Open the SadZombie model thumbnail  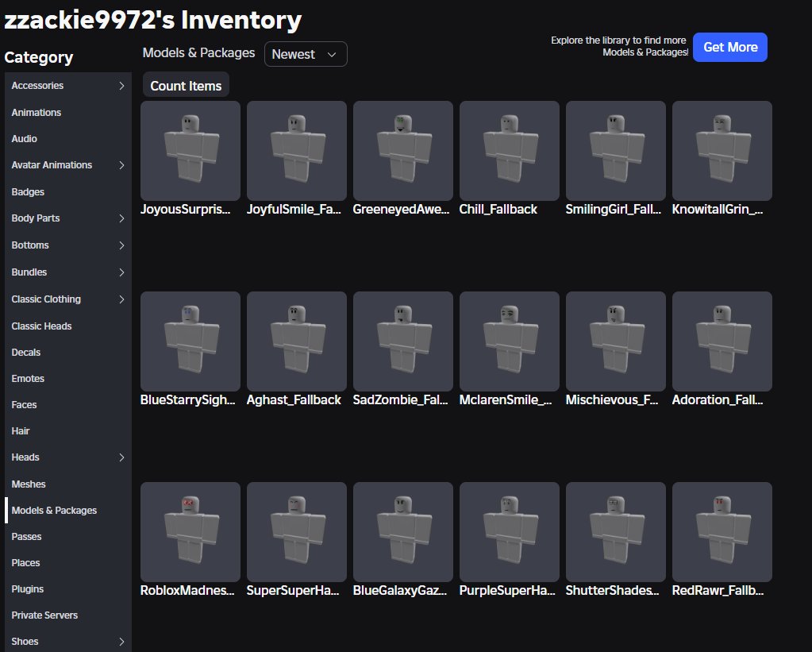(x=403, y=341)
